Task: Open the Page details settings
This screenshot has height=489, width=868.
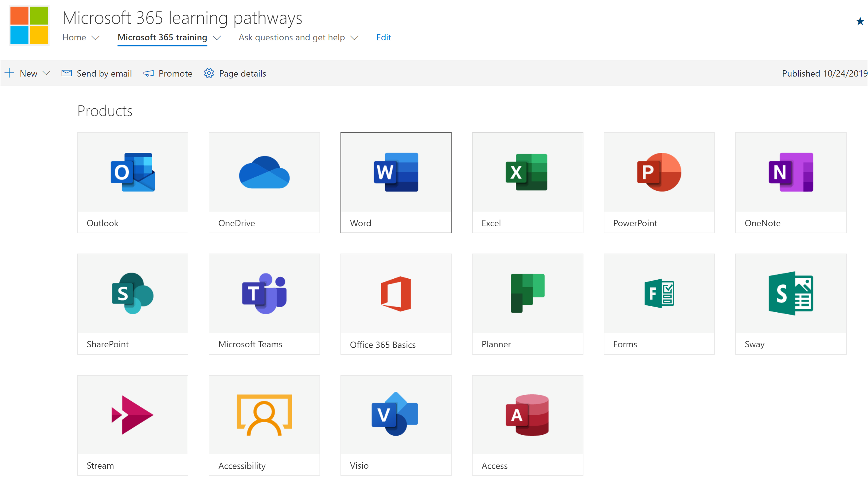Action: [x=235, y=73]
